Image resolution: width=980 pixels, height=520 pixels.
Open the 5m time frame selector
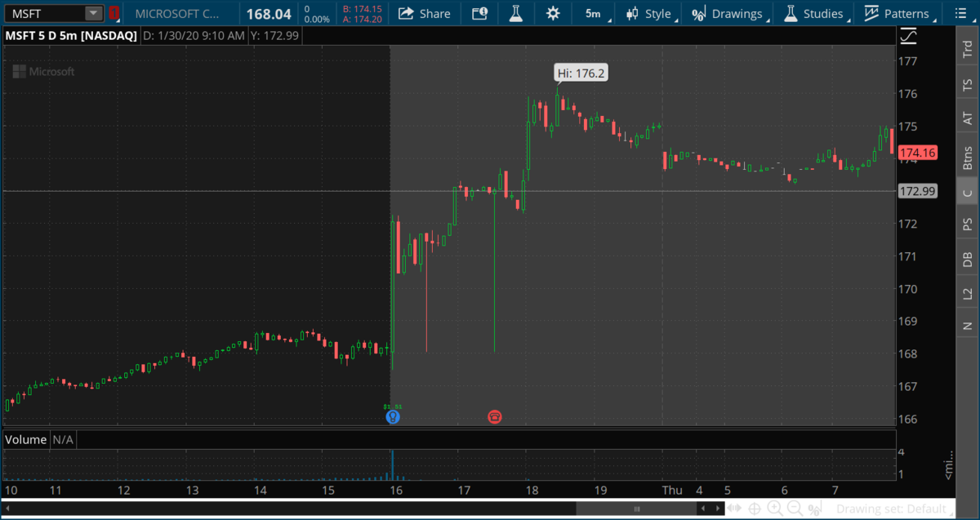pos(593,14)
